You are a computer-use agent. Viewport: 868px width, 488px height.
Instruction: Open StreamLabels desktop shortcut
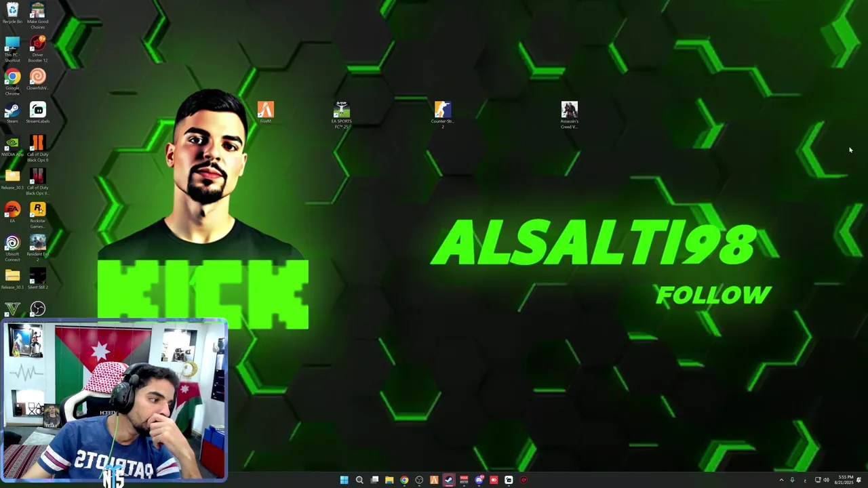click(x=38, y=113)
